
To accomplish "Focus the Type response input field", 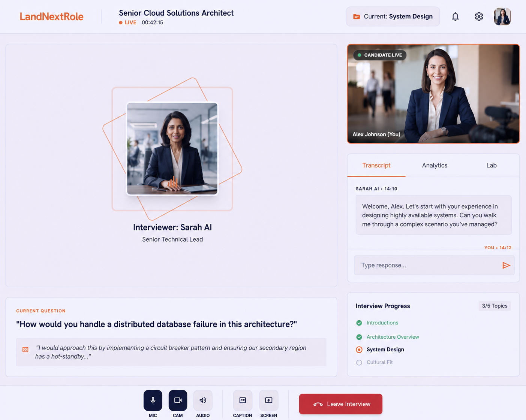I will 434,265.
